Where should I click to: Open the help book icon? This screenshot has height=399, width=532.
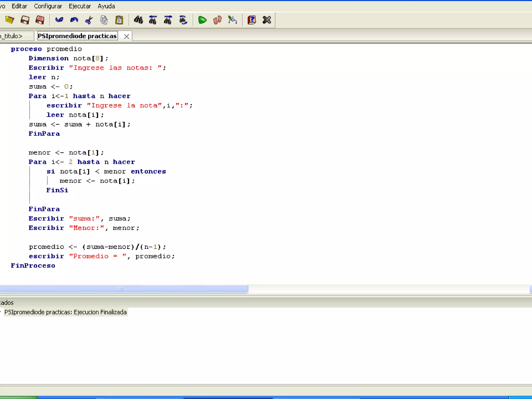(x=251, y=20)
